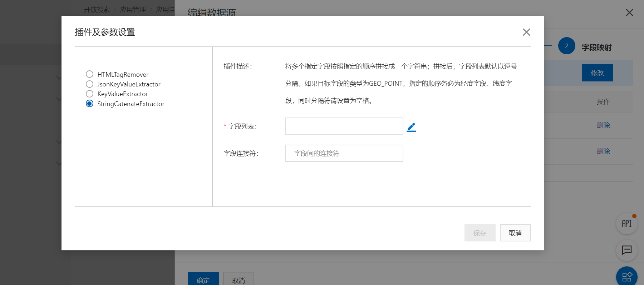Close the 编辑数据源 panel with X
Screen dimensions: 644x285
(x=629, y=12)
